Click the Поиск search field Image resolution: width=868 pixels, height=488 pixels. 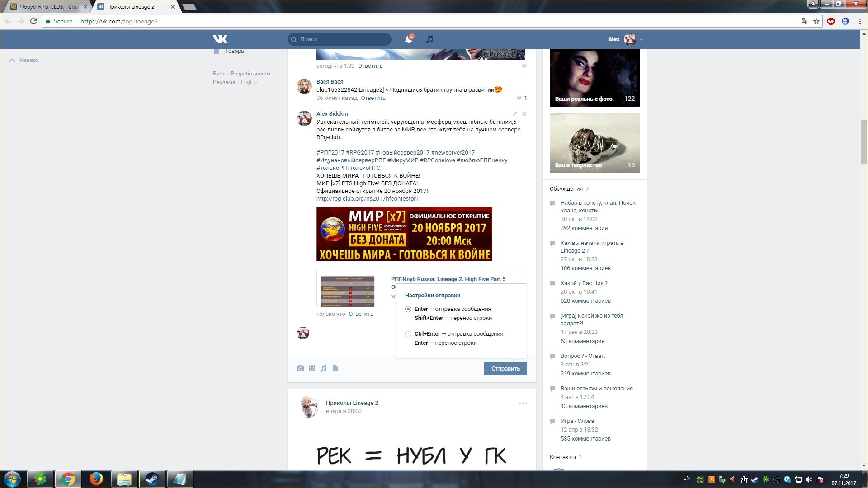click(344, 39)
